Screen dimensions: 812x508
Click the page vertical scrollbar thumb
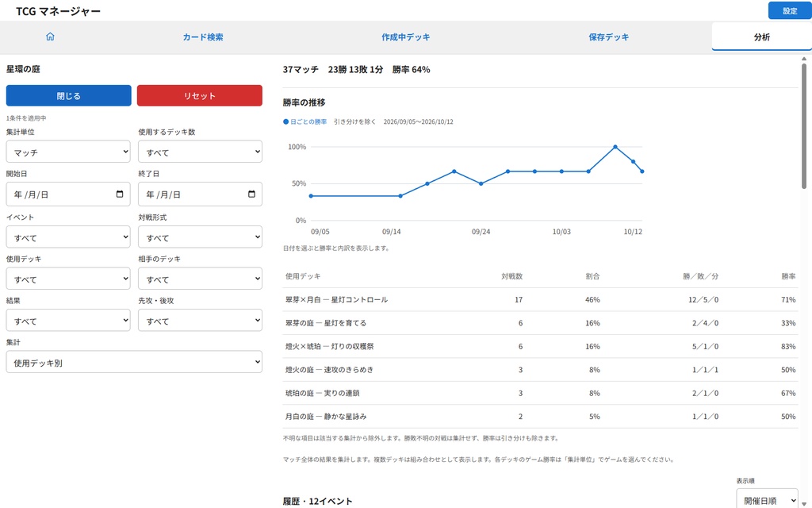coord(804,126)
